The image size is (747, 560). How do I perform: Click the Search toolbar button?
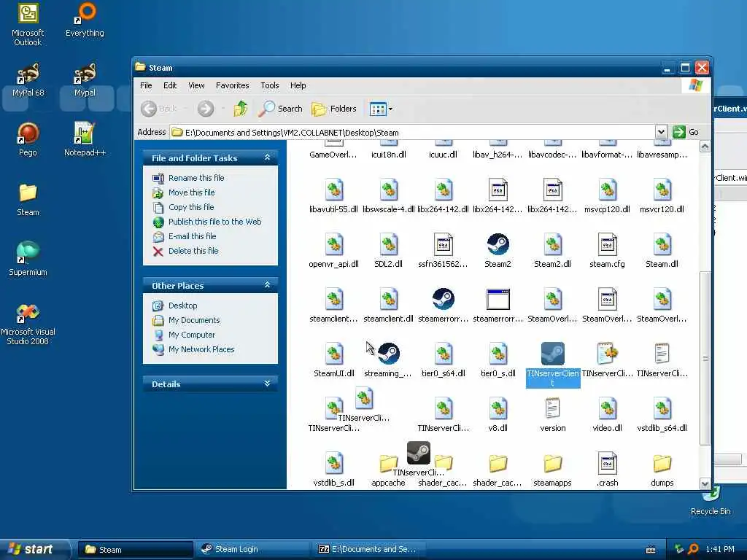[280, 109]
